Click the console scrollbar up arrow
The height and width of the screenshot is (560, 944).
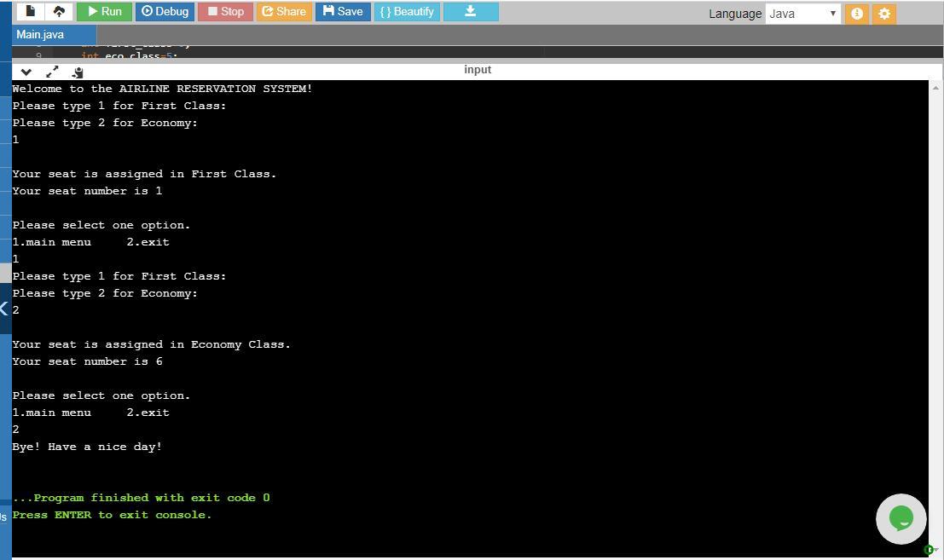point(935,88)
